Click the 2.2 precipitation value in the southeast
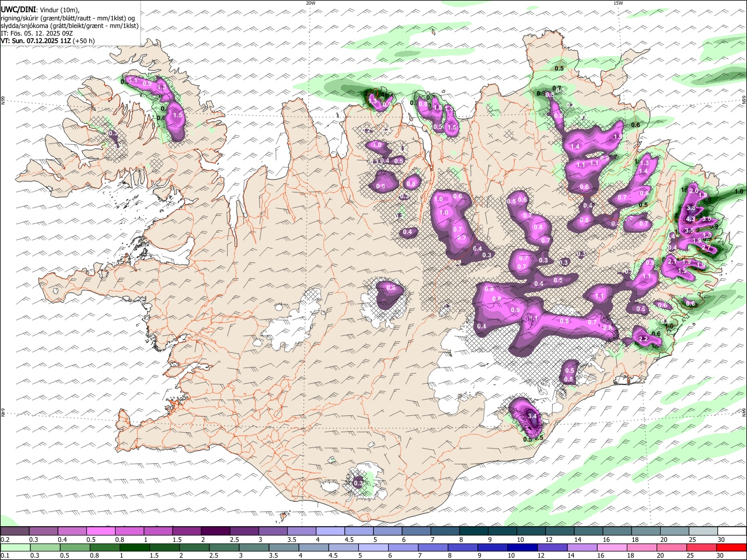This screenshot has height=560, width=747. click(644, 339)
